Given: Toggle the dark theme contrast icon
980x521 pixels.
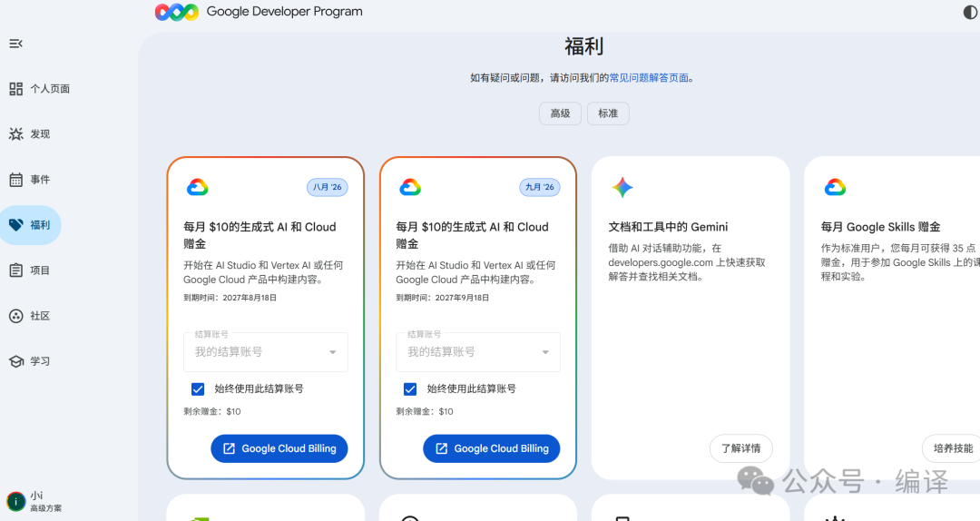Looking at the screenshot, I should (970, 12).
